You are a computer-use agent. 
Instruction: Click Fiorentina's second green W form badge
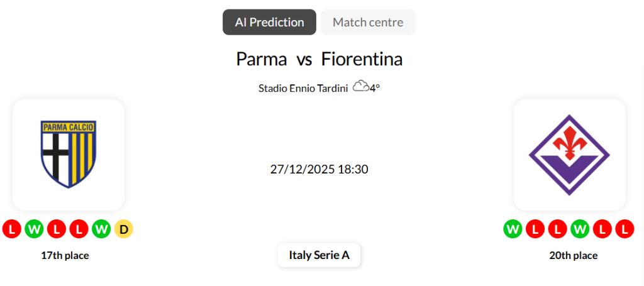pyautogui.click(x=580, y=229)
